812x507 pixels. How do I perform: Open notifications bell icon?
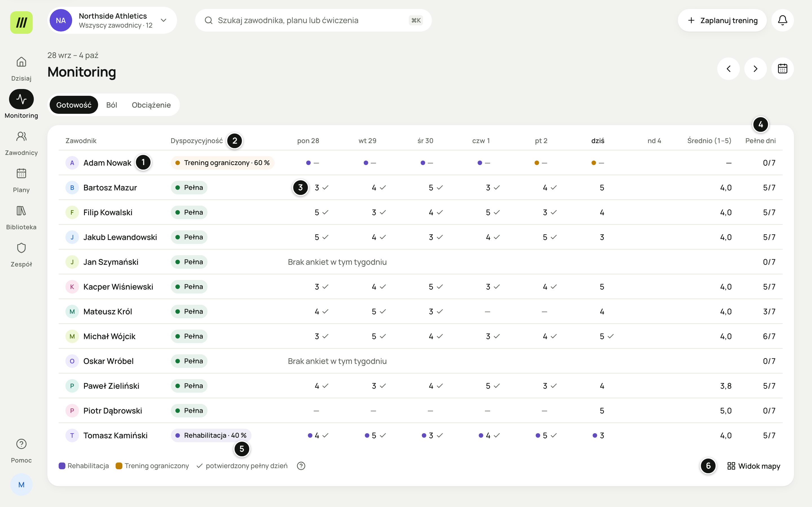click(782, 20)
